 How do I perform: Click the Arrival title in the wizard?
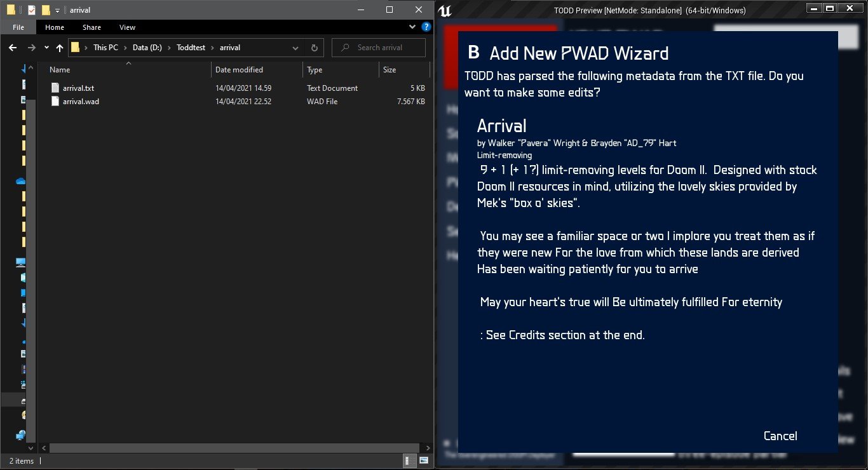[501, 125]
